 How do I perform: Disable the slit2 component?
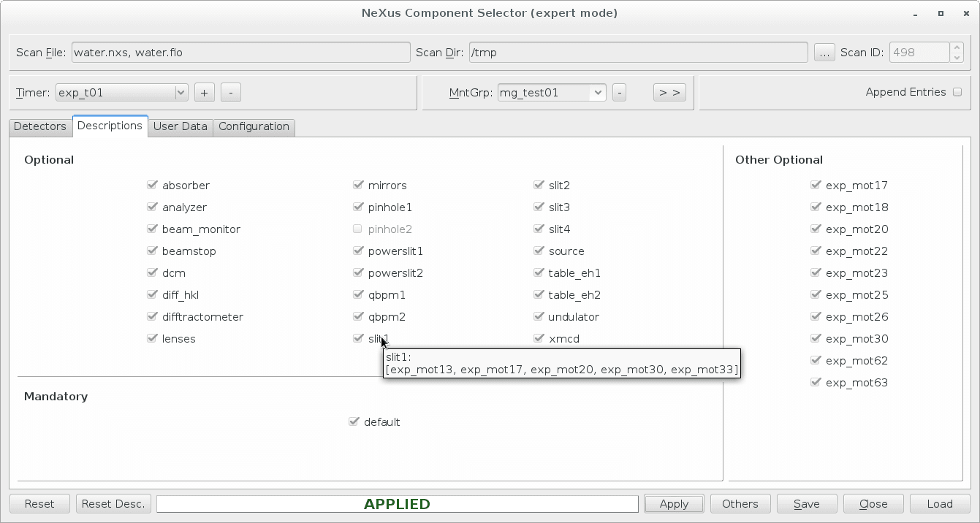[x=539, y=185]
